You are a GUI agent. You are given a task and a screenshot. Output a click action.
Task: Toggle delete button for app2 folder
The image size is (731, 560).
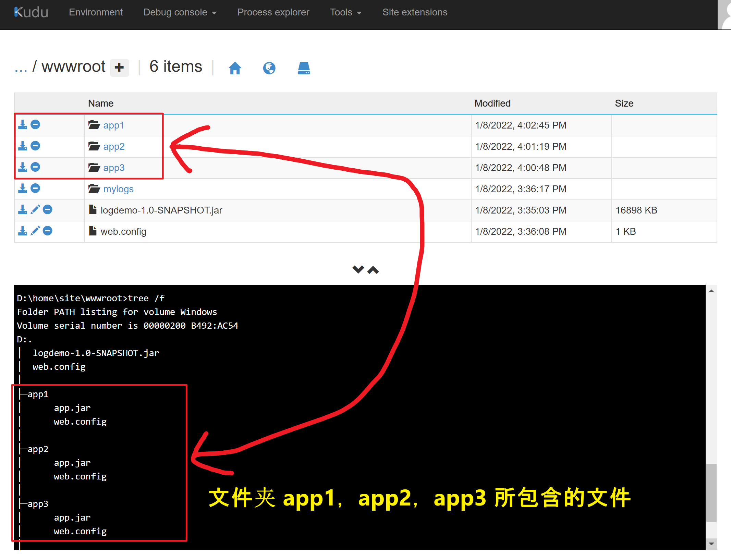(x=36, y=146)
